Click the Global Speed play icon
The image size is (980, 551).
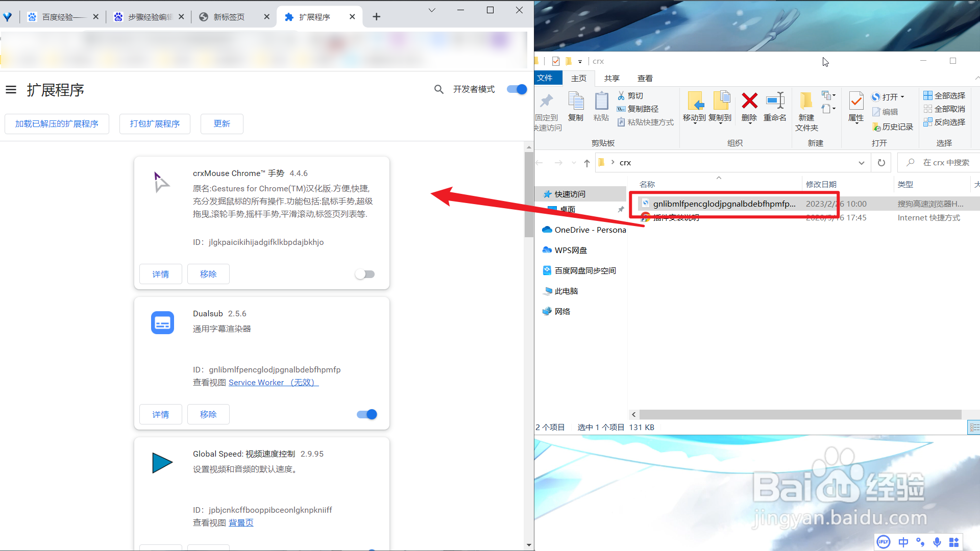point(162,463)
